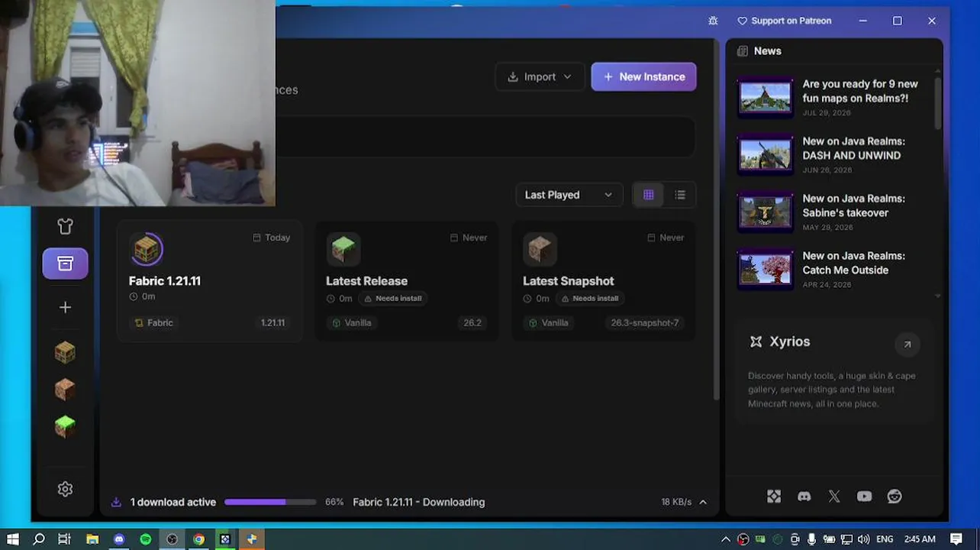Open the Windows notification center
The image size is (980, 550).
pyautogui.click(x=956, y=539)
